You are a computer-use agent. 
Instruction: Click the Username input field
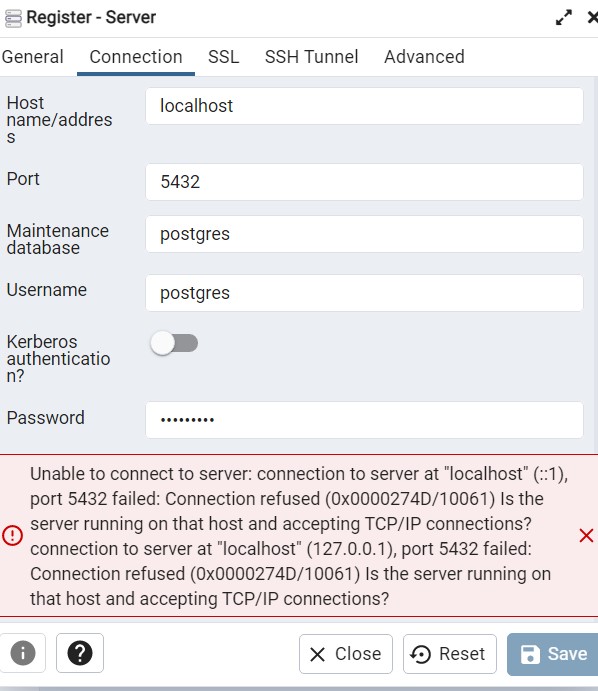[364, 293]
